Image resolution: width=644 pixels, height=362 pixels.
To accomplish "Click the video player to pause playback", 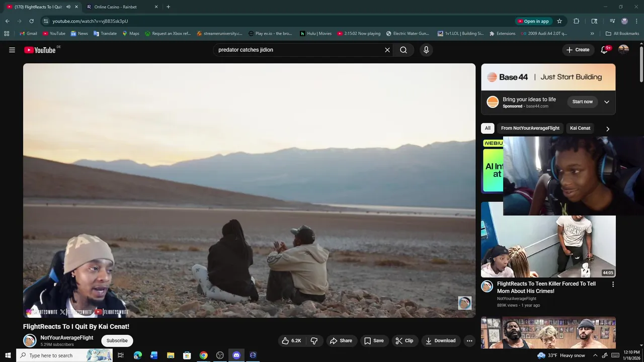I will 249,190.
